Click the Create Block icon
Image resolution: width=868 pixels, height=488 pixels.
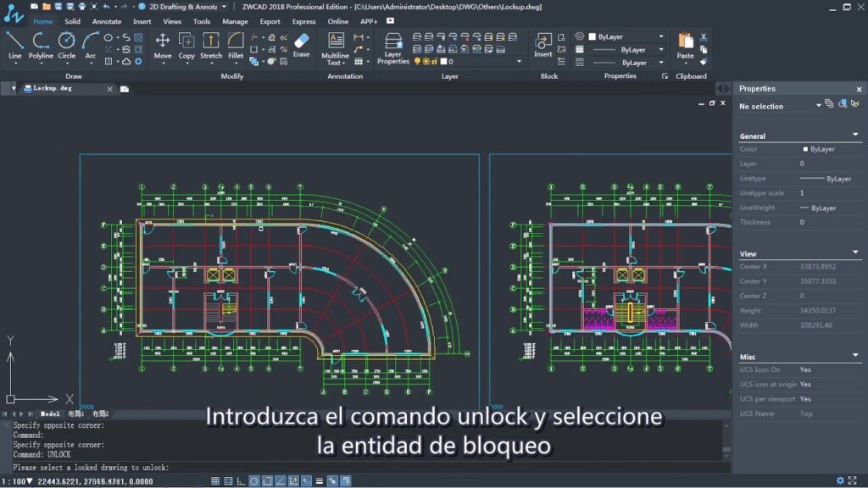point(561,37)
